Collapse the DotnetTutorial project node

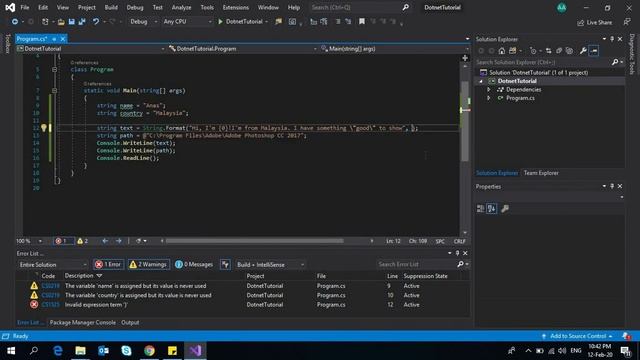481,81
